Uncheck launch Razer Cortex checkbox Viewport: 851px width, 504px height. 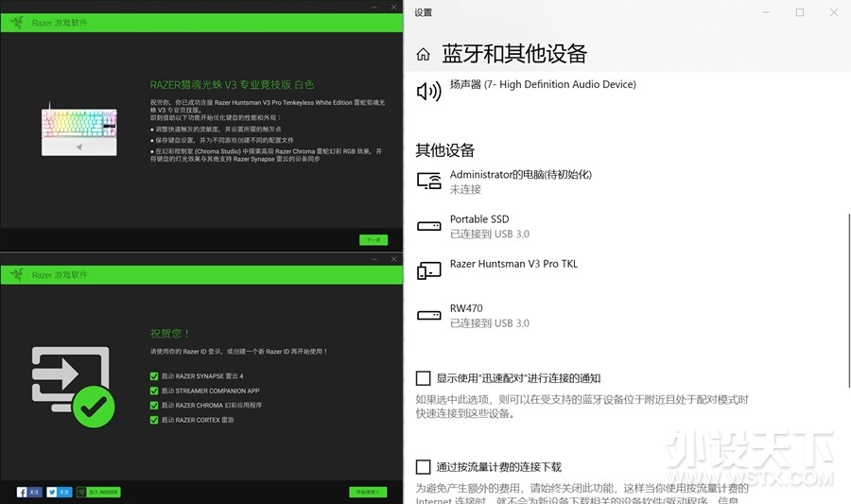[153, 420]
